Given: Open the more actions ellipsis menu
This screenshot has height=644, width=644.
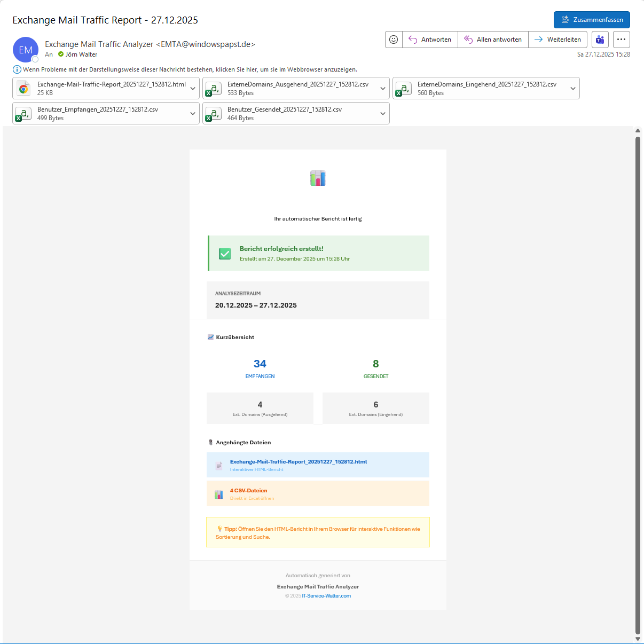Looking at the screenshot, I should [621, 40].
